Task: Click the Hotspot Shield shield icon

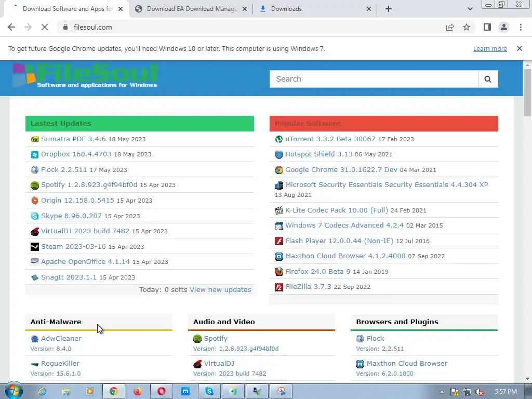Action: pos(278,154)
